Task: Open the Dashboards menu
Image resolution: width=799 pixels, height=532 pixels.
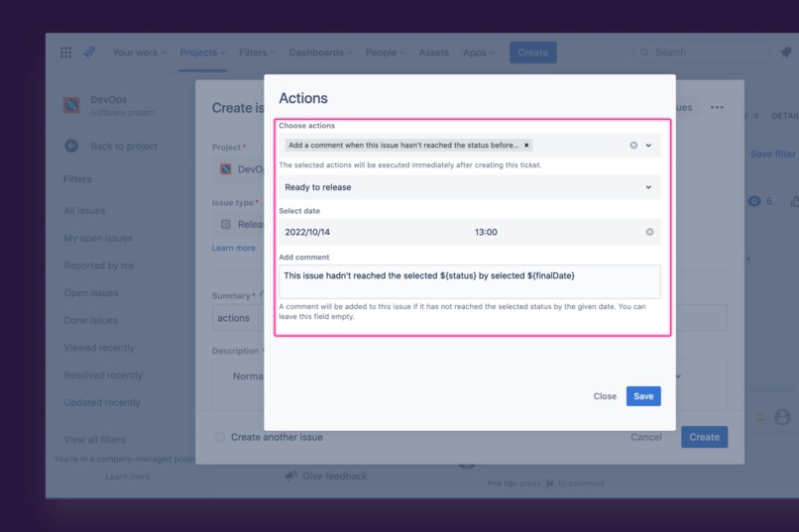Action: coord(320,53)
